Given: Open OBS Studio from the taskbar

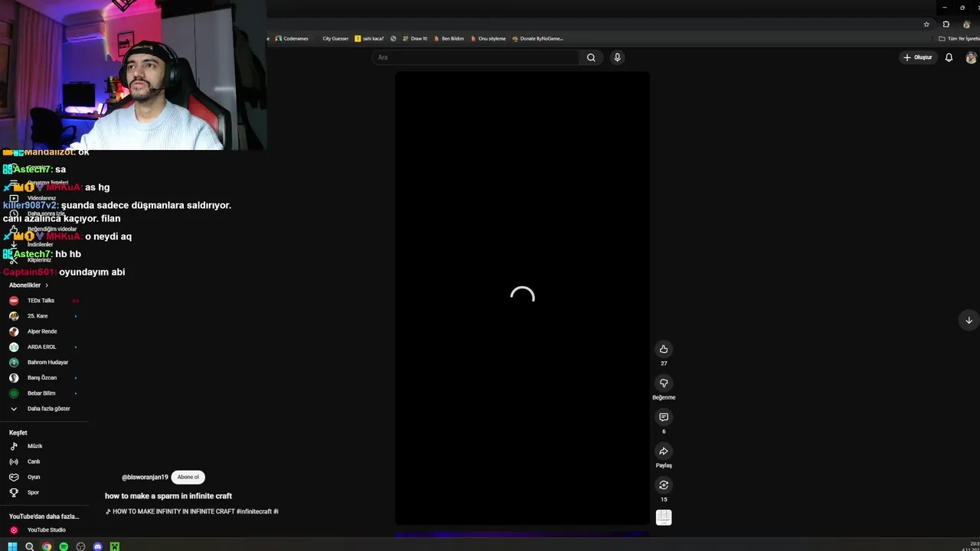Looking at the screenshot, I should pyautogui.click(x=80, y=546).
